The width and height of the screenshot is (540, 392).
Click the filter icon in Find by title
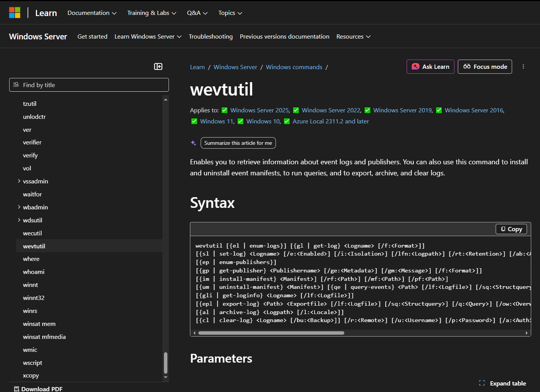point(16,85)
